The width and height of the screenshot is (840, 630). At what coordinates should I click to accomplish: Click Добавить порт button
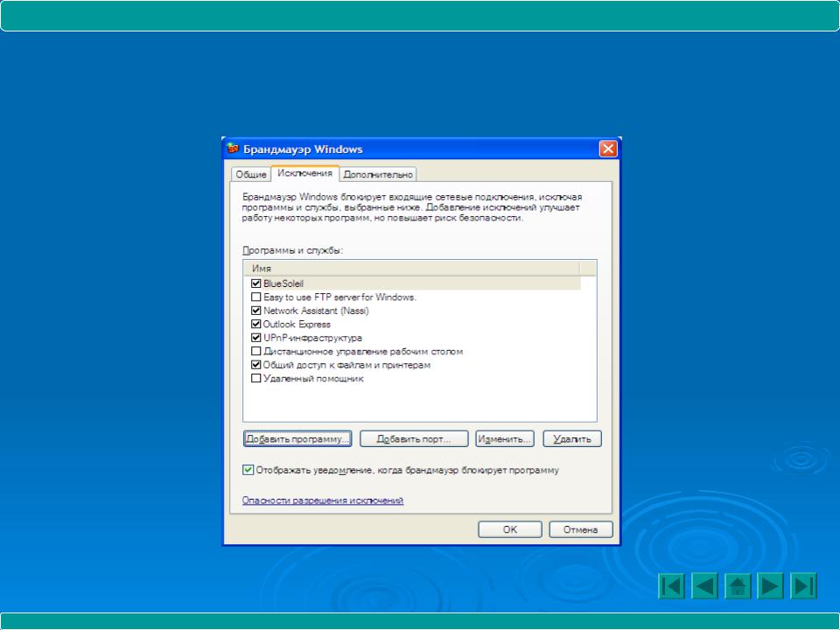pyautogui.click(x=414, y=438)
